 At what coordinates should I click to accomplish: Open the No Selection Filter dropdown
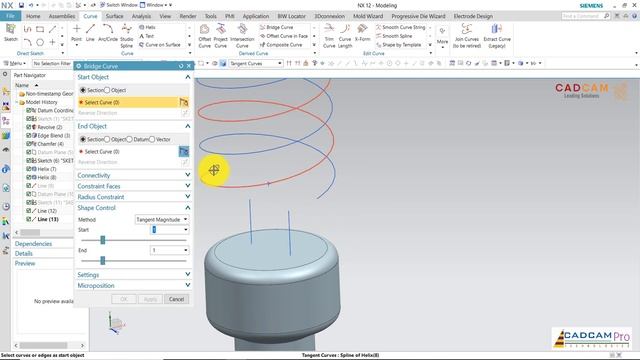[x=53, y=63]
